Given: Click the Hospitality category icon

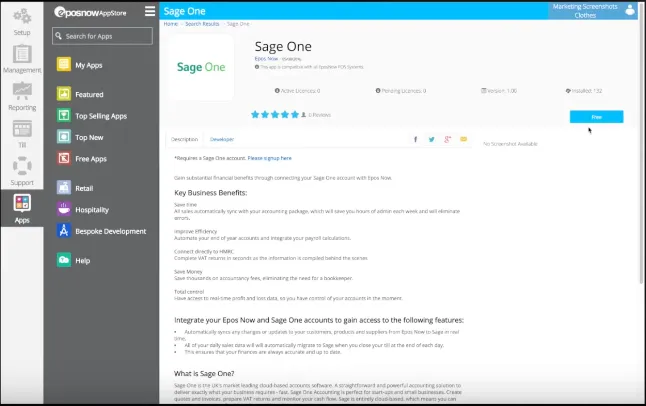Looking at the screenshot, I should coord(63,209).
